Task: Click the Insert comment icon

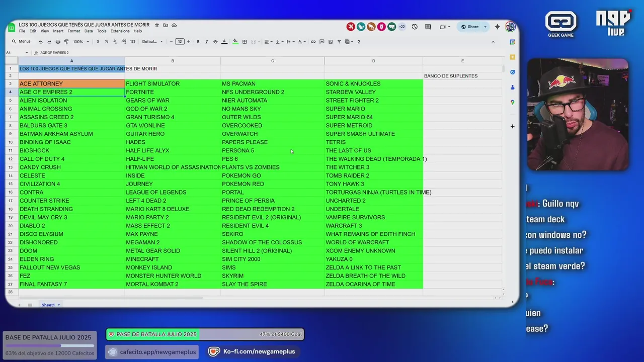Action: [x=322, y=42]
